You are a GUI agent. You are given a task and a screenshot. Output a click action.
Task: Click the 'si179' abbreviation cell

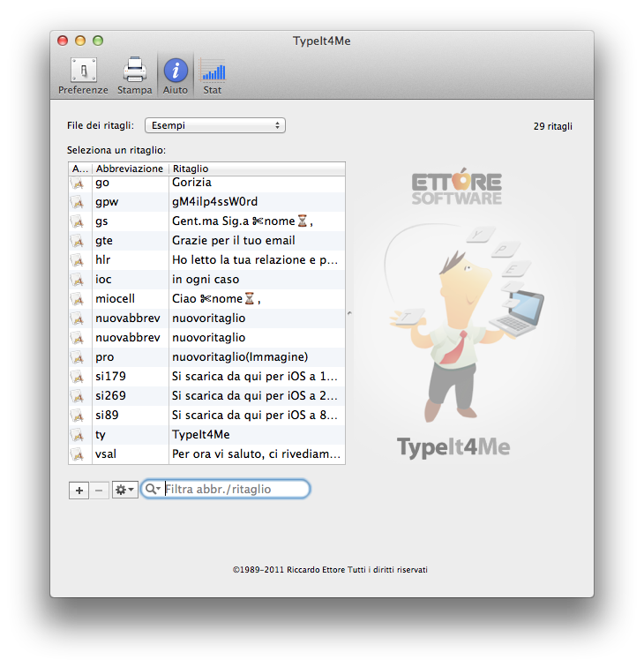coord(131,377)
